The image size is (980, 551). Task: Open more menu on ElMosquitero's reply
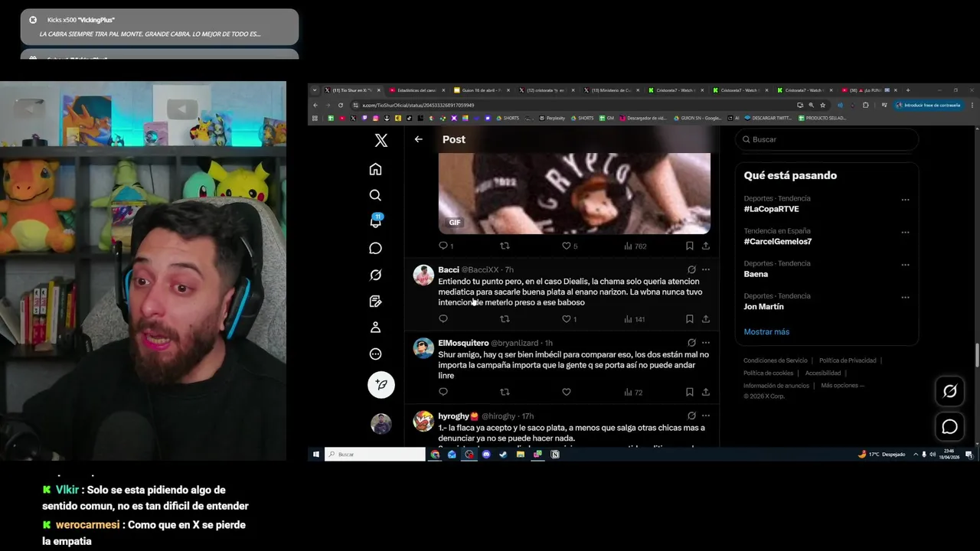(x=706, y=342)
